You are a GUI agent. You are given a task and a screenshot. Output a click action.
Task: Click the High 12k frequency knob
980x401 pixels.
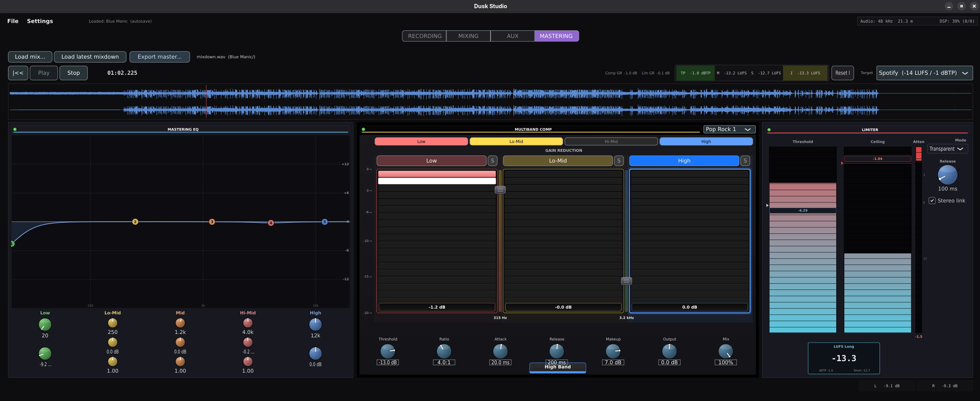pos(315,324)
